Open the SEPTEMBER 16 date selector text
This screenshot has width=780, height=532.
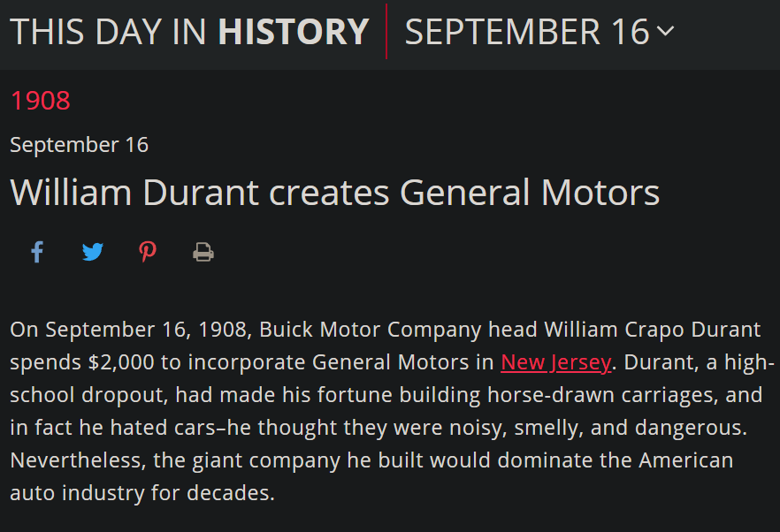pos(527,32)
